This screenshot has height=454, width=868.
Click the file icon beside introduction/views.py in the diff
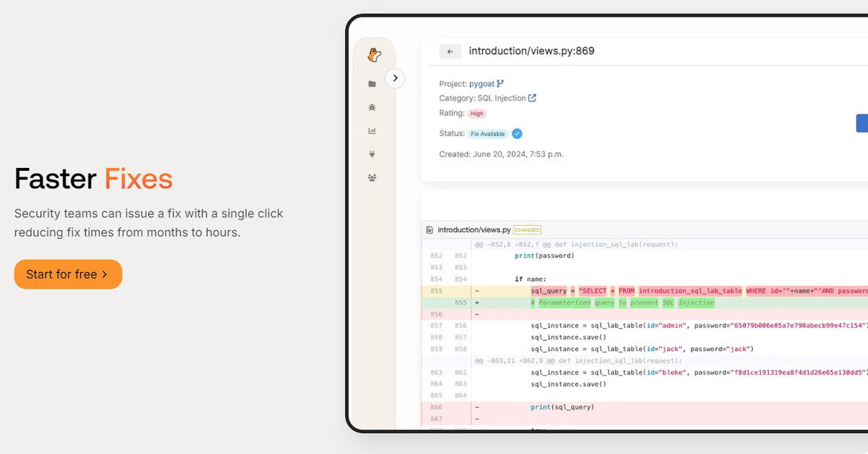(x=430, y=230)
